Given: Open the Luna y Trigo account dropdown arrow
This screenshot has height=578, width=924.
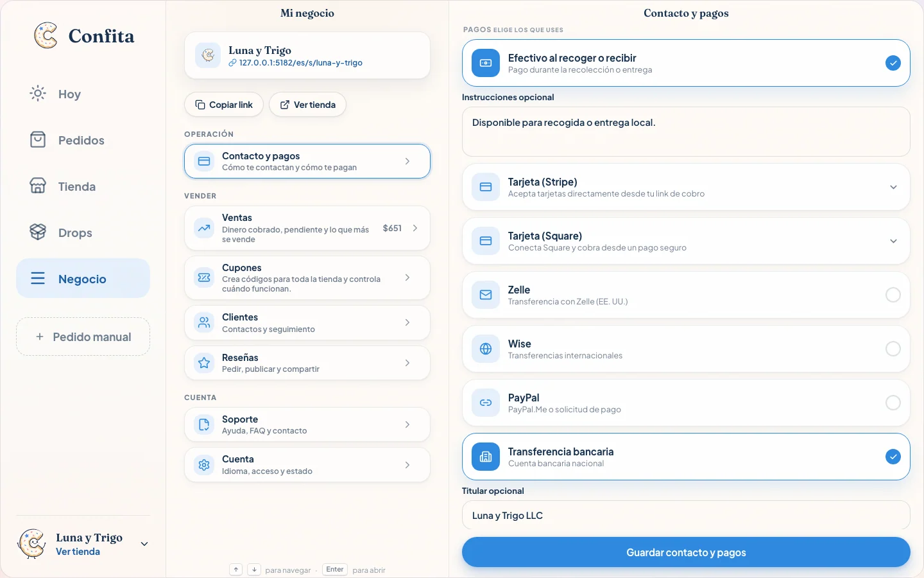Looking at the screenshot, I should pyautogui.click(x=144, y=544).
